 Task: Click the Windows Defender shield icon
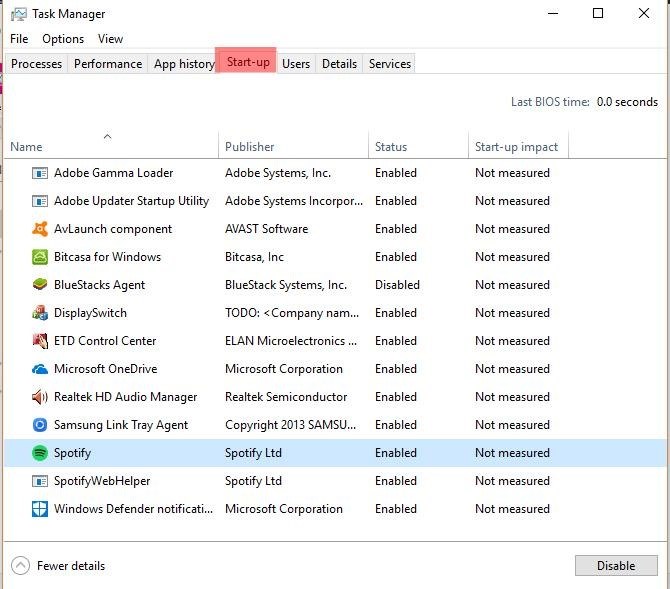point(40,509)
